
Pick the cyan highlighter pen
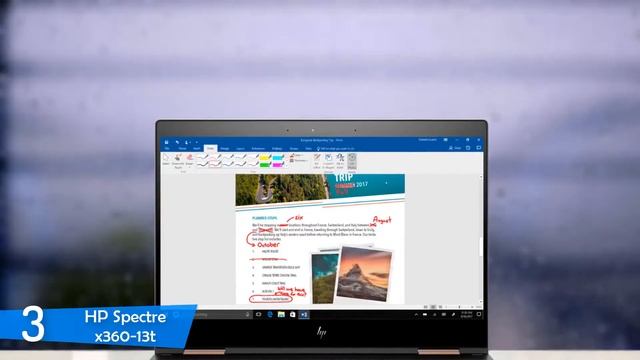[x=278, y=158]
